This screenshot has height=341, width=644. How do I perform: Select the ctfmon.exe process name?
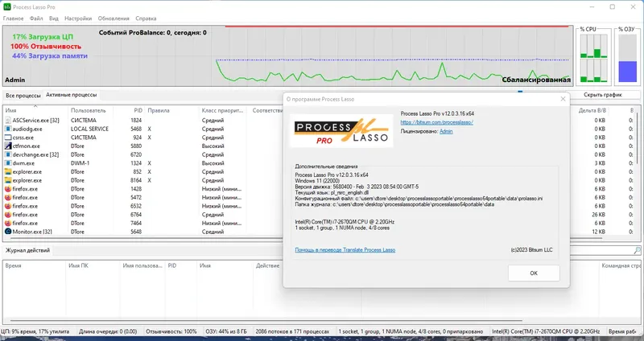[27, 146]
